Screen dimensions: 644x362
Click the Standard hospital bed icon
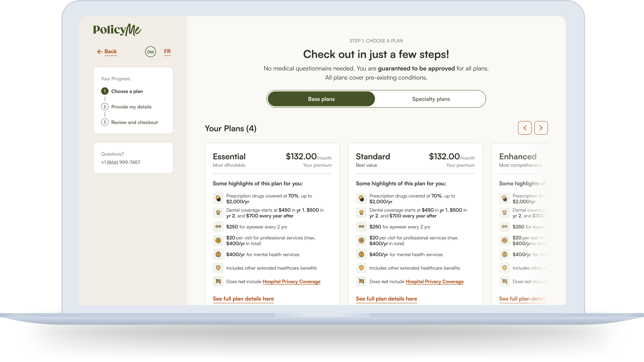click(361, 281)
